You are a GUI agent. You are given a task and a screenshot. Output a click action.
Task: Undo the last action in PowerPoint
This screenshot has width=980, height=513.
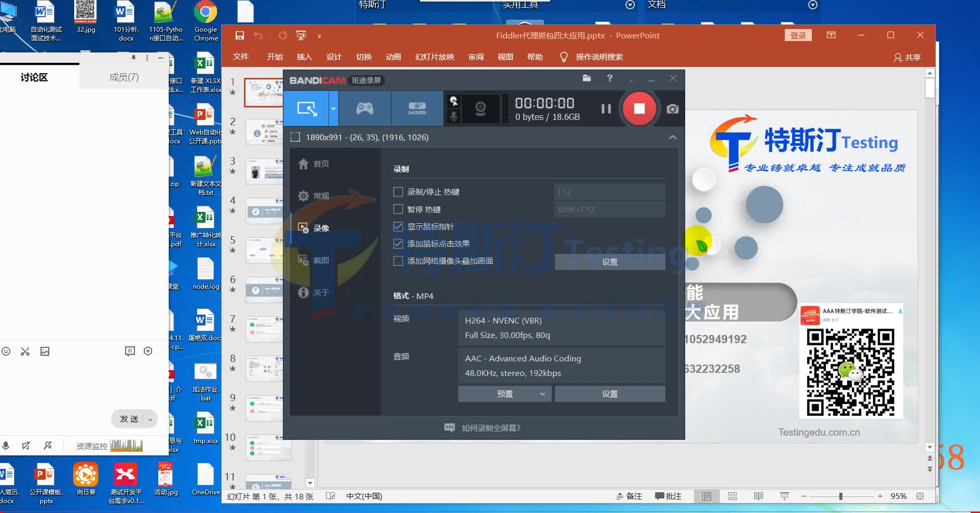[258, 35]
